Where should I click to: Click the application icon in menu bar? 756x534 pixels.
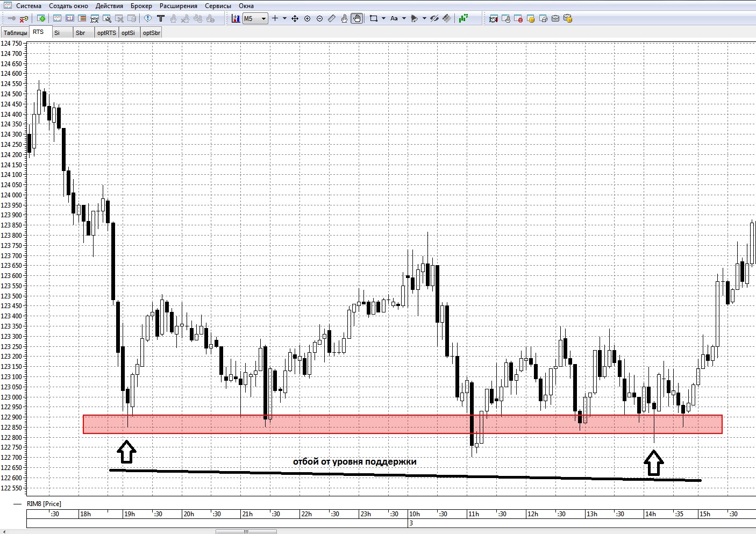click(8, 6)
